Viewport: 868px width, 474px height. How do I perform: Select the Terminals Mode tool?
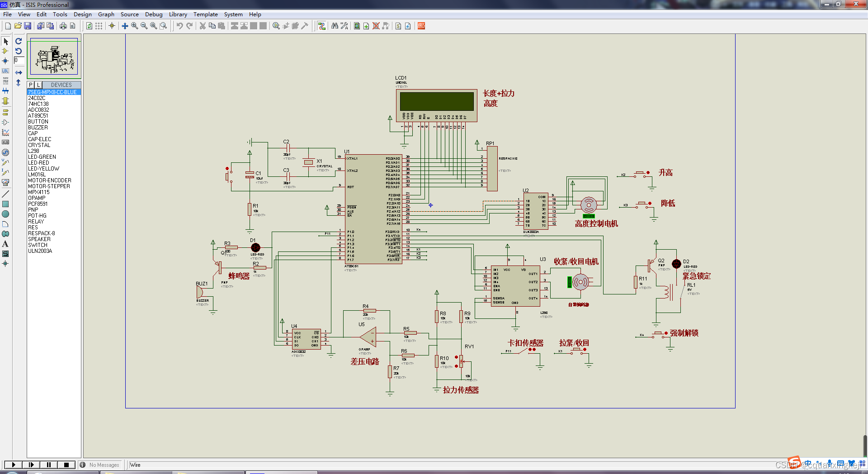coord(5,112)
